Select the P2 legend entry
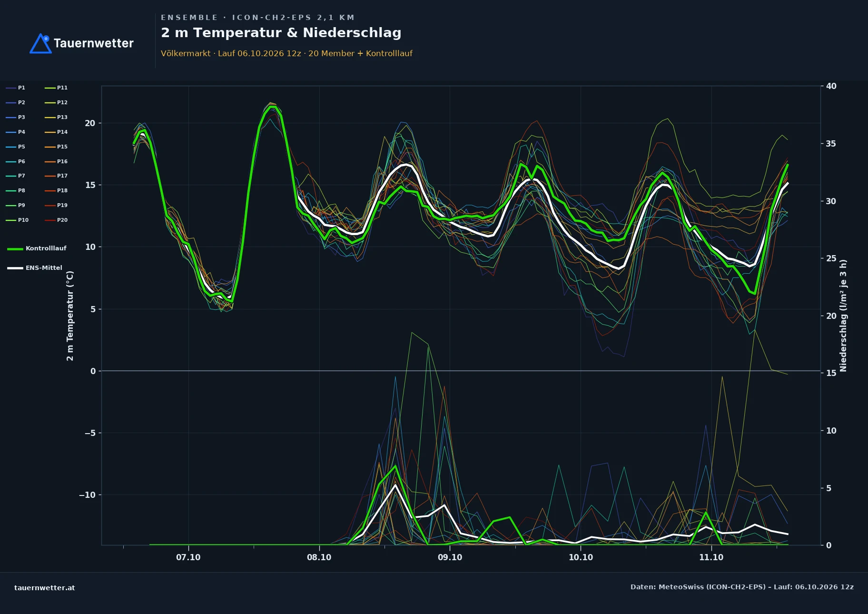This screenshot has width=868, height=614. point(16,102)
